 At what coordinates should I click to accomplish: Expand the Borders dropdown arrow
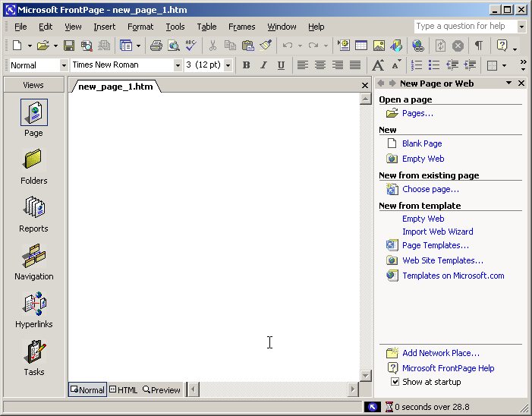[x=504, y=65]
